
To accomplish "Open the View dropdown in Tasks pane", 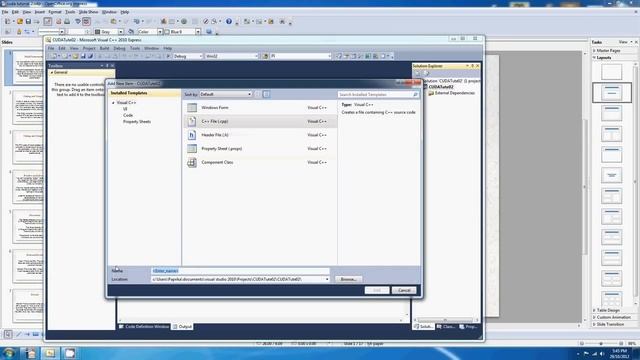I will (625, 42).
